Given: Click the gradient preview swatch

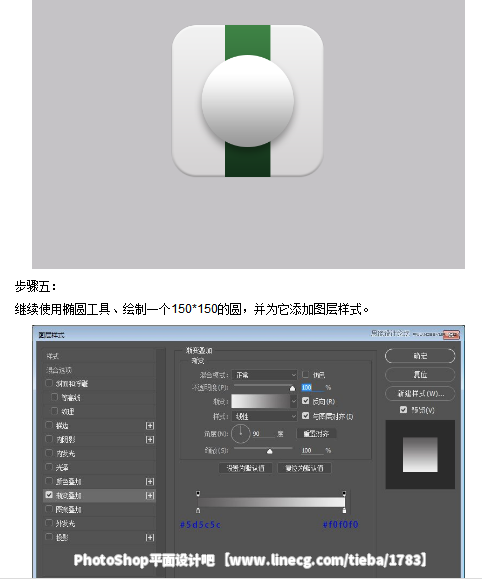Looking at the screenshot, I should point(261,401).
